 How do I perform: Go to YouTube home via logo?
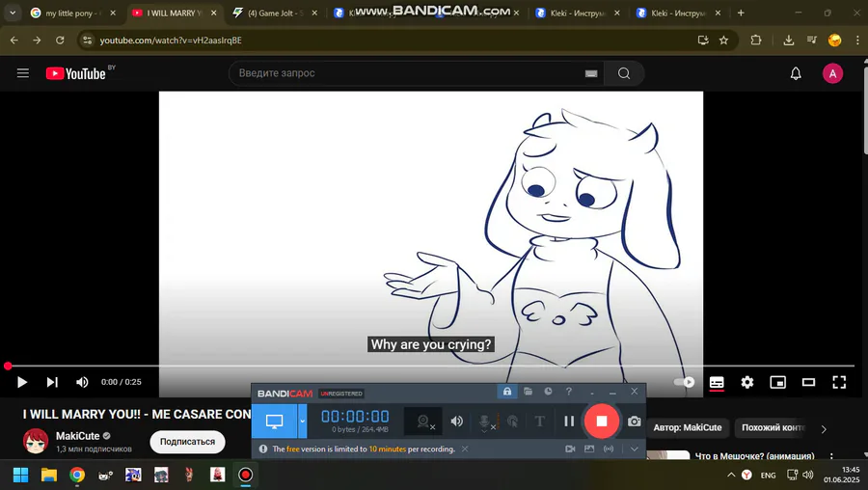[x=76, y=73]
